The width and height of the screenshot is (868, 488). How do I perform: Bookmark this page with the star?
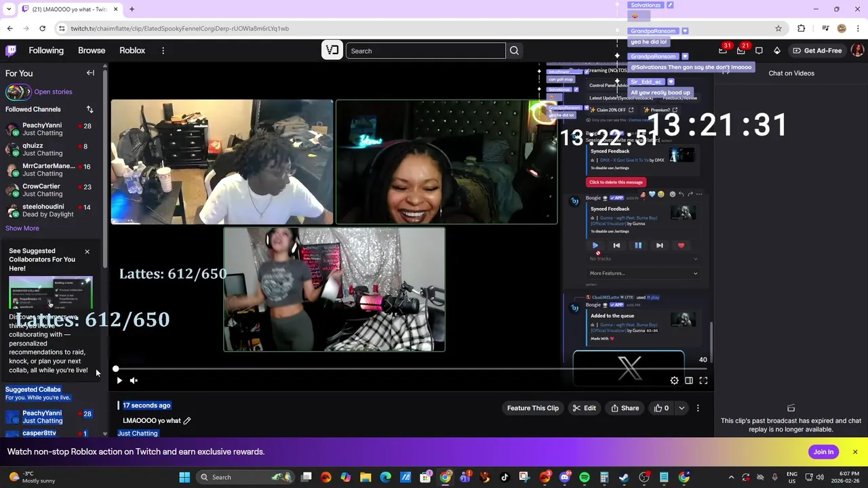pyautogui.click(x=778, y=28)
